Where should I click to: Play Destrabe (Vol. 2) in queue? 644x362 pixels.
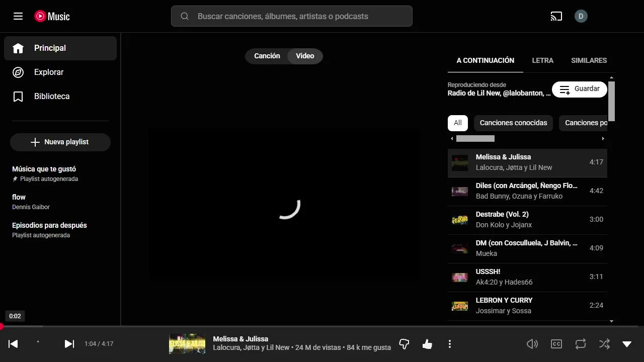click(527, 220)
